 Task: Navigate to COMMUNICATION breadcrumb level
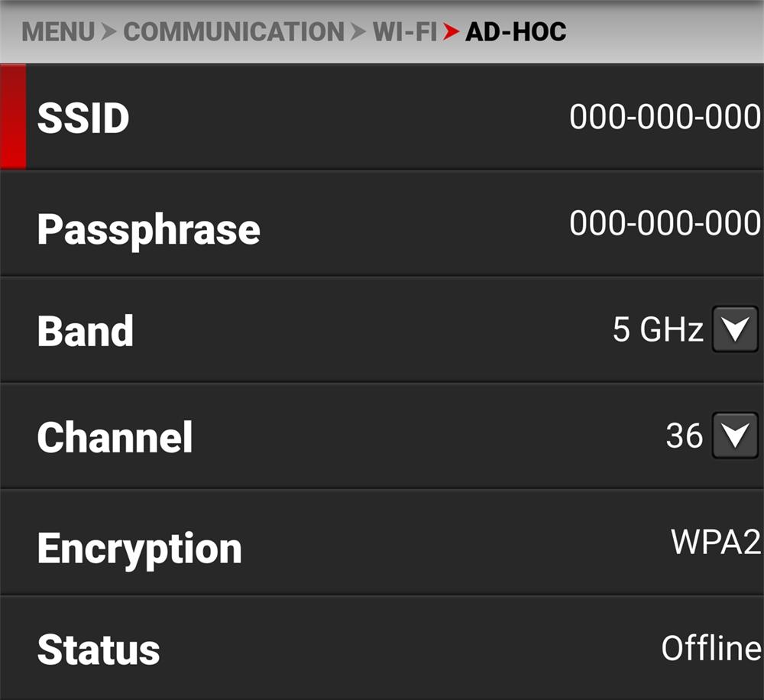click(234, 32)
